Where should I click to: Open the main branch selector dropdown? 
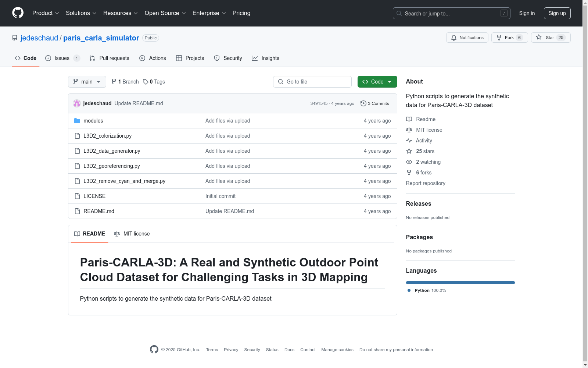(x=87, y=82)
